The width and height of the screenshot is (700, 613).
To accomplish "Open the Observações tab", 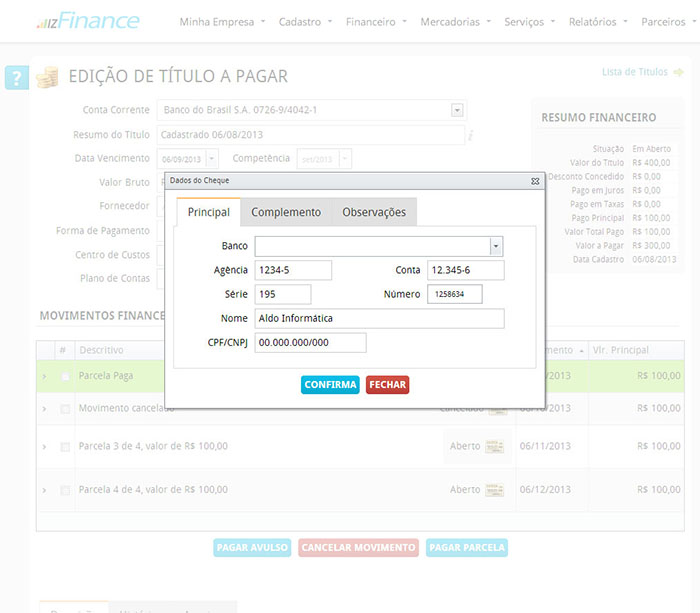I will (x=374, y=212).
